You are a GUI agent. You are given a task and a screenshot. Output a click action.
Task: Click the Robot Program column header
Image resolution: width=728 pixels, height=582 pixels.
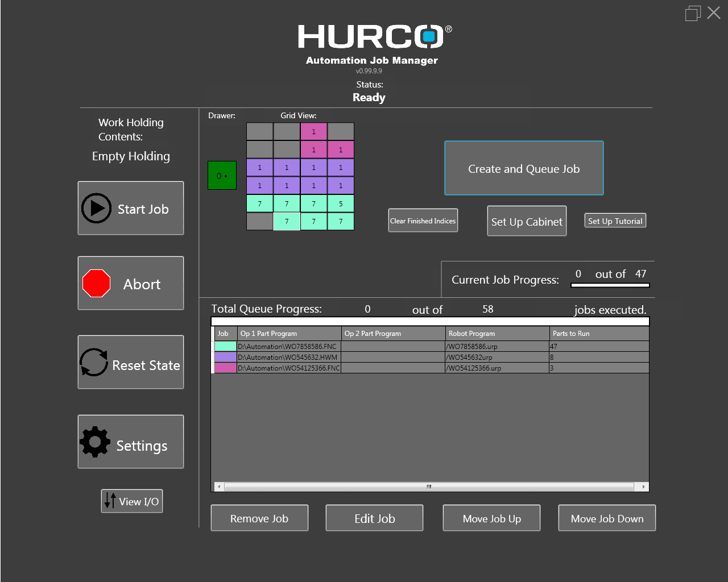(x=497, y=334)
